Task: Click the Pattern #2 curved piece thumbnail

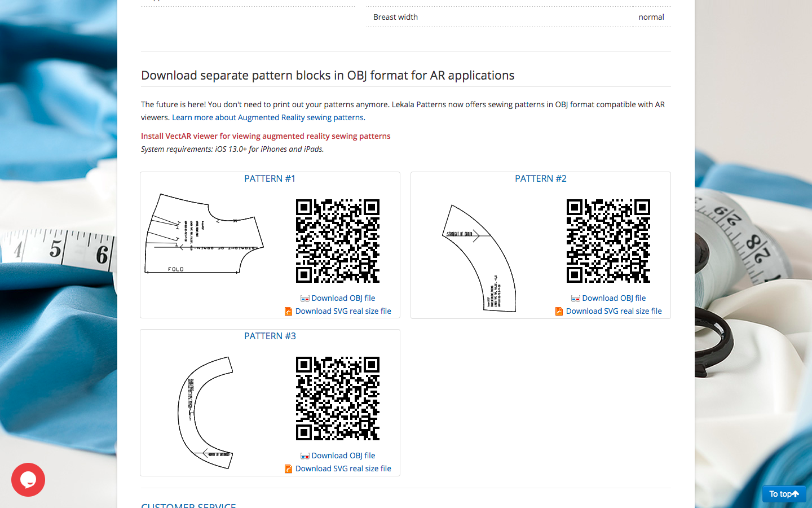Action: 479,258
